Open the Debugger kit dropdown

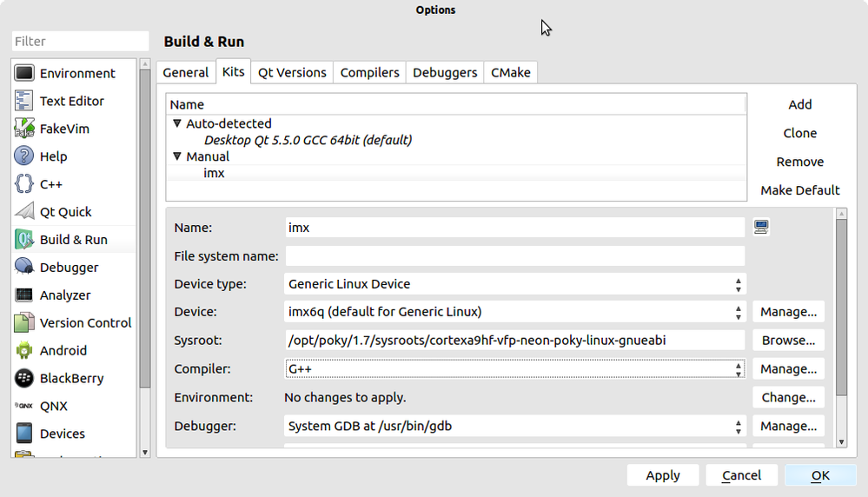click(x=515, y=427)
